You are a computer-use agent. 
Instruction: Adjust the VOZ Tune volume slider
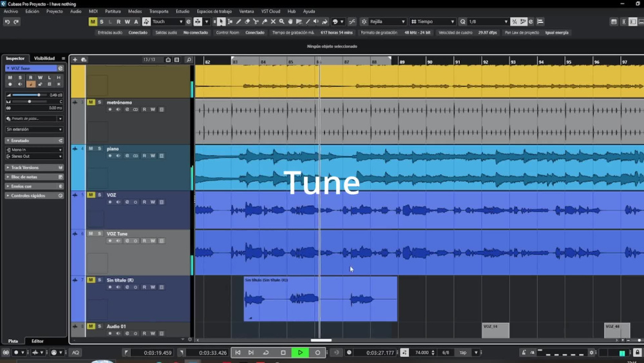(x=29, y=95)
